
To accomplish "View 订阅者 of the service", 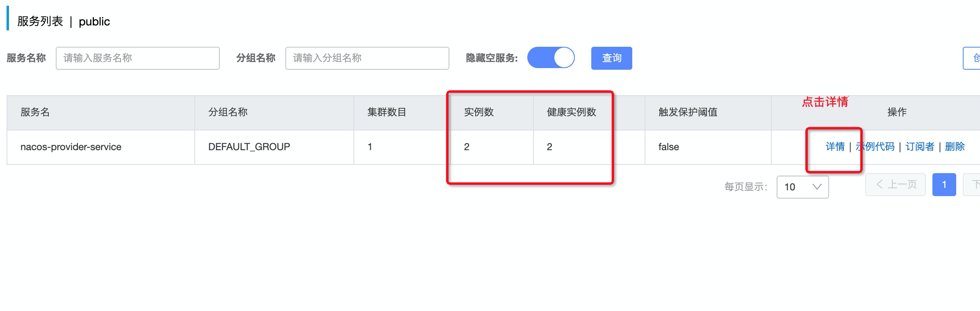I will pos(920,146).
